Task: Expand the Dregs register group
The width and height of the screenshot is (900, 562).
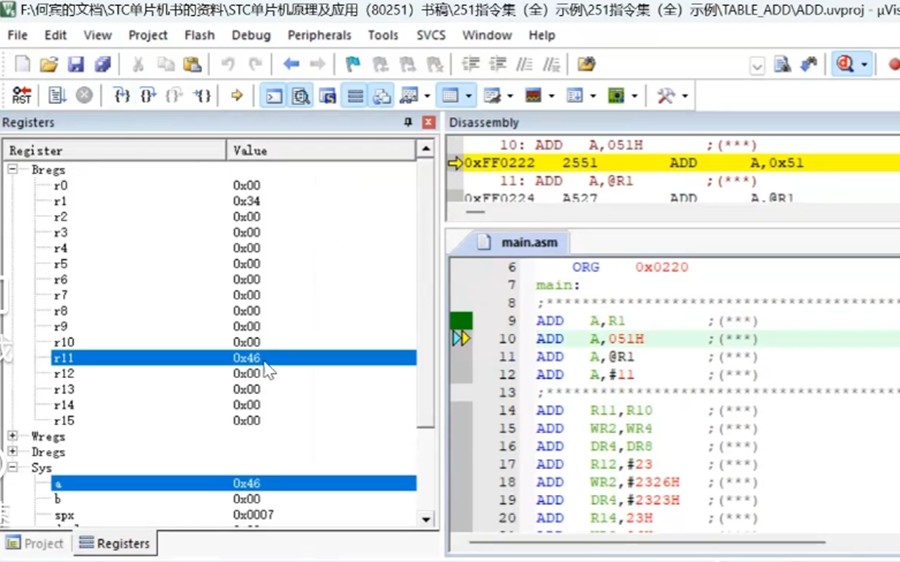Action: pyautogui.click(x=13, y=451)
